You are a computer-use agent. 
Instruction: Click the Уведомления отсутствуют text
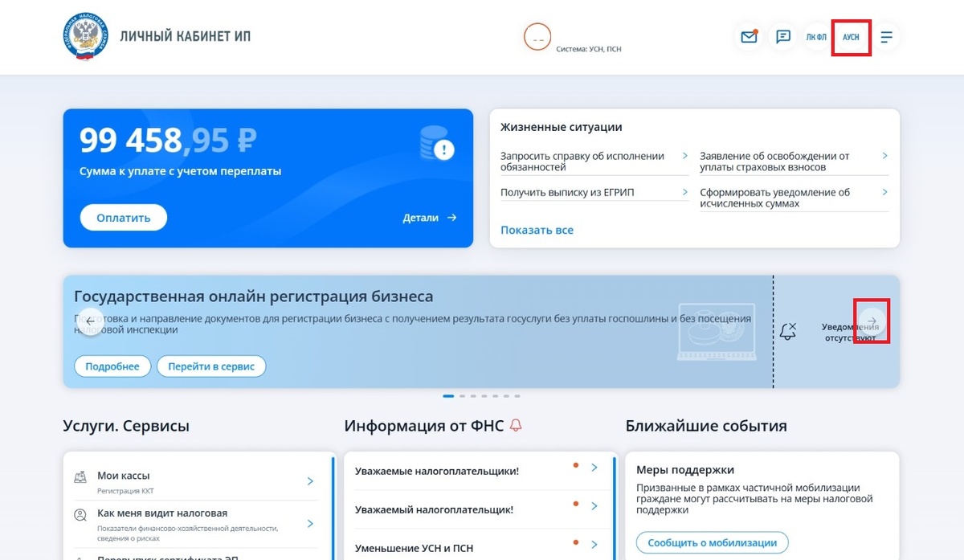coord(850,333)
